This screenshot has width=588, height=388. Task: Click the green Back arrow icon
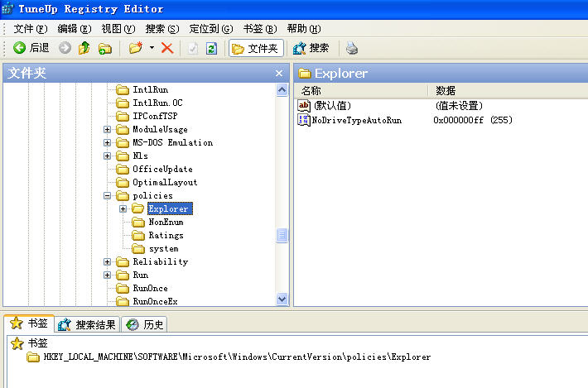pos(20,48)
